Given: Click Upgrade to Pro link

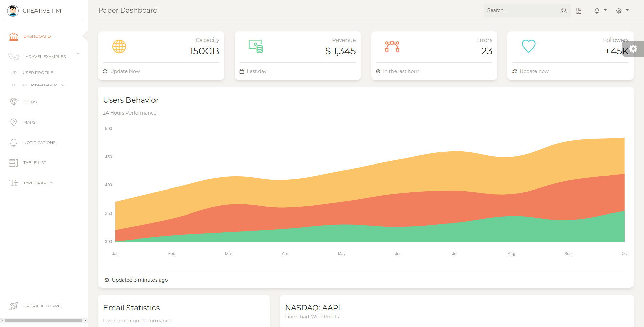Looking at the screenshot, I should pyautogui.click(x=42, y=306).
